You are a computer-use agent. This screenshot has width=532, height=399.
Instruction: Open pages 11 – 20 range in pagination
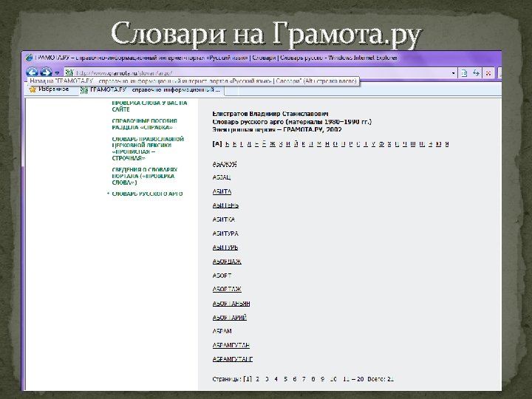[x=353, y=379]
